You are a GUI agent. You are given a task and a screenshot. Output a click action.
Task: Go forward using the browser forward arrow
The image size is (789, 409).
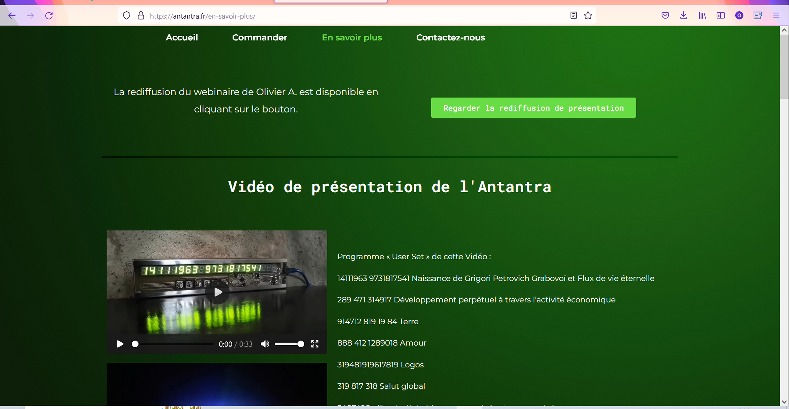(30, 16)
